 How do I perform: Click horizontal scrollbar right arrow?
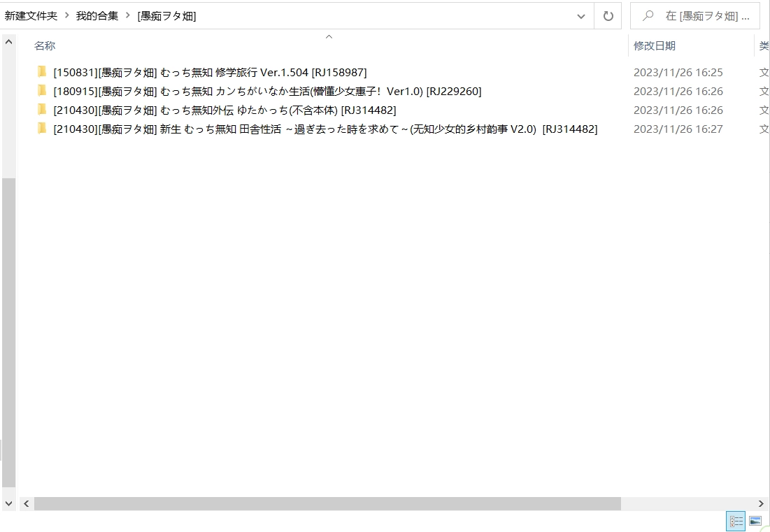(761, 503)
